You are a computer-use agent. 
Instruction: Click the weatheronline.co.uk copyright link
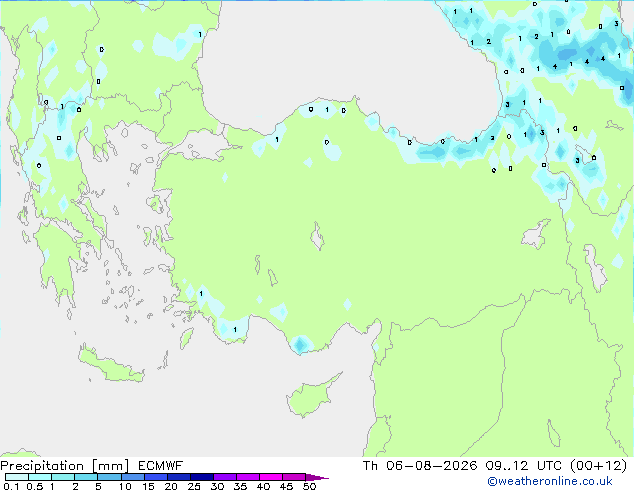pos(550,481)
